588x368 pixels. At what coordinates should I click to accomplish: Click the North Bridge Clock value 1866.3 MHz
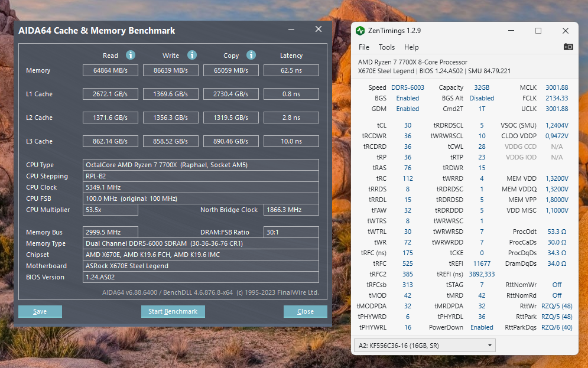tap(291, 210)
